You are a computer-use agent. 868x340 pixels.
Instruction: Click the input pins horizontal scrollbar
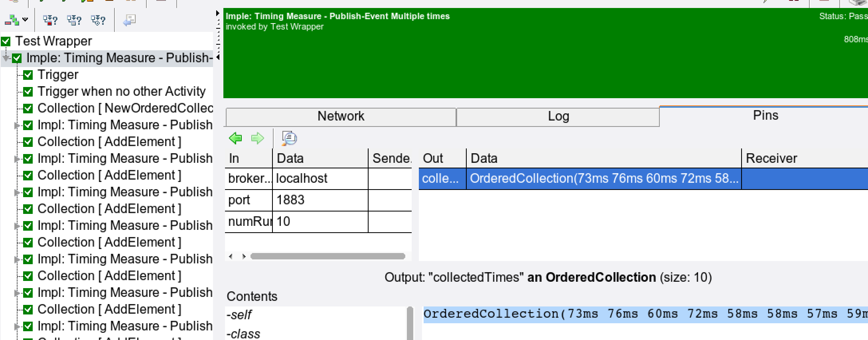(x=327, y=256)
